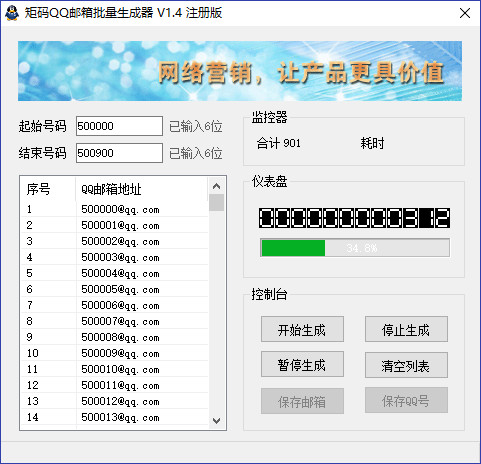Select row 500004@qq.com
Viewport: 481px width, 464px height.
(115, 273)
